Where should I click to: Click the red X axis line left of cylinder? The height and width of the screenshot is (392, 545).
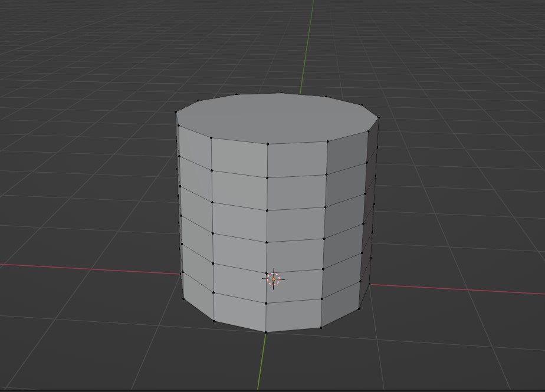tap(88, 269)
